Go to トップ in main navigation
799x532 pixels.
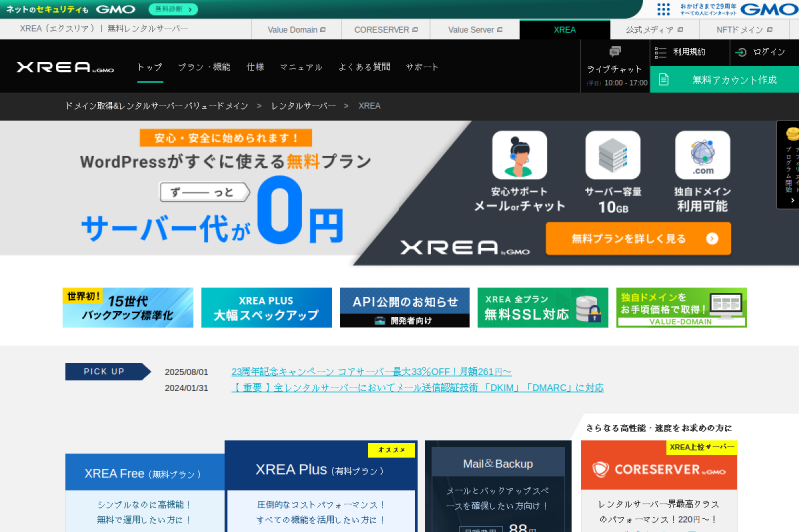click(149, 67)
